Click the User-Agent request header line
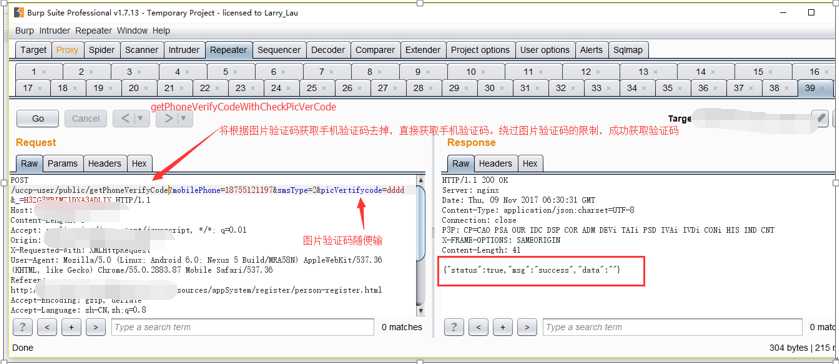The height and width of the screenshot is (364, 839). (196, 265)
